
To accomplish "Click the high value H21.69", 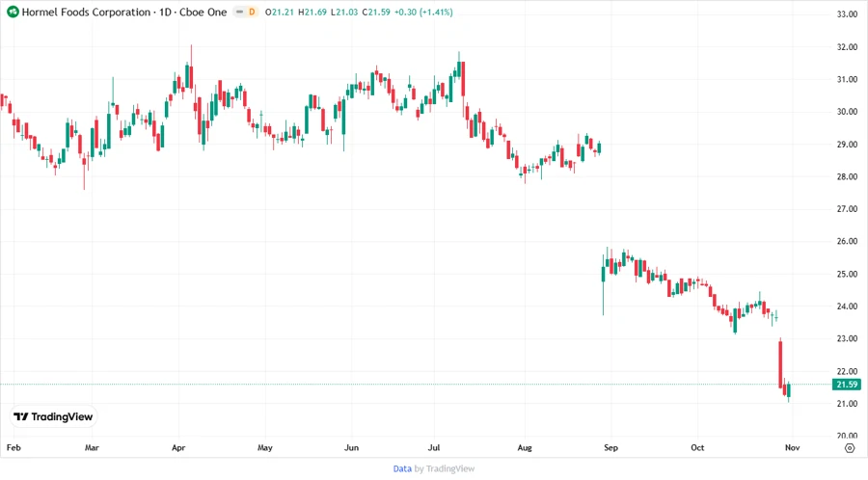I will [312, 13].
